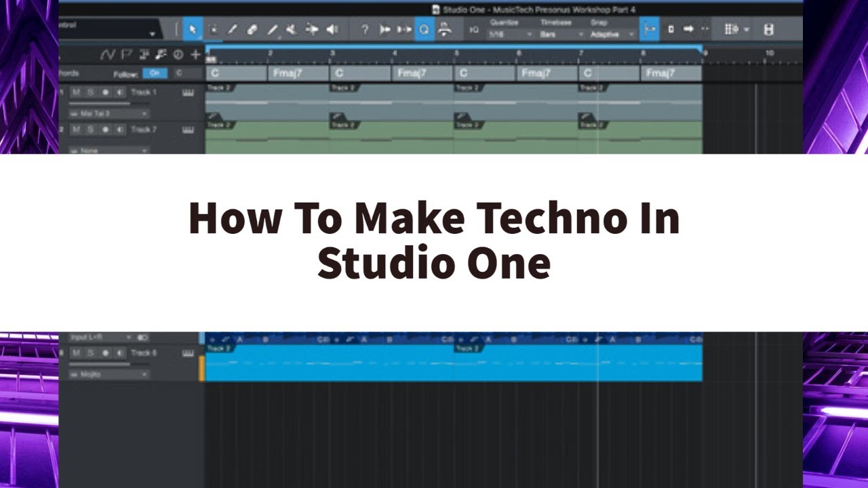
Task: Expand mixer icon dropdown arrow
Action: [746, 30]
